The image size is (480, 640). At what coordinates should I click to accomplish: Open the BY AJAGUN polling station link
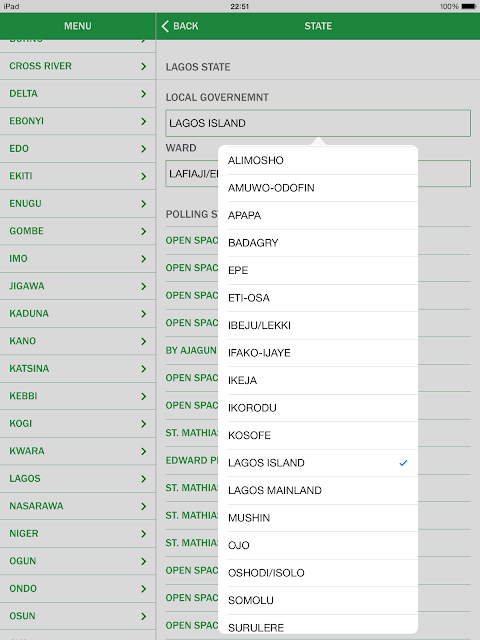tap(191, 350)
